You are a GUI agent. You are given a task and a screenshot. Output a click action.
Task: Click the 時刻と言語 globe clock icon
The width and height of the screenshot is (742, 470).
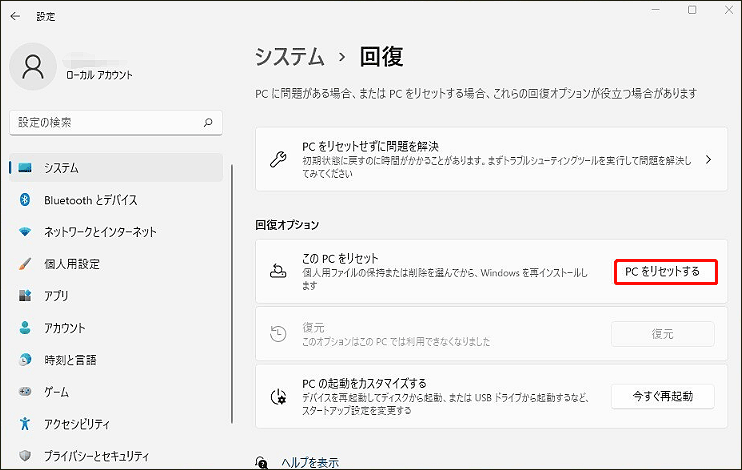pos(25,360)
